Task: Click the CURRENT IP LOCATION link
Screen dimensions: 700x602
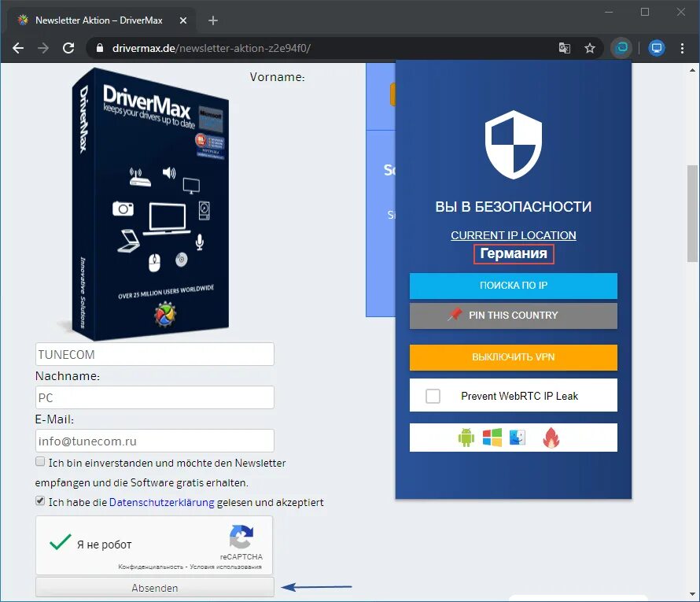Action: (x=514, y=235)
